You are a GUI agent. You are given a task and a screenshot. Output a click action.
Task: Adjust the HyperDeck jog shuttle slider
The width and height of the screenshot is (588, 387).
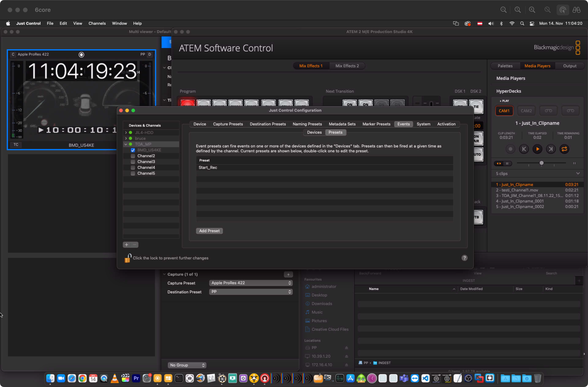[x=541, y=163]
